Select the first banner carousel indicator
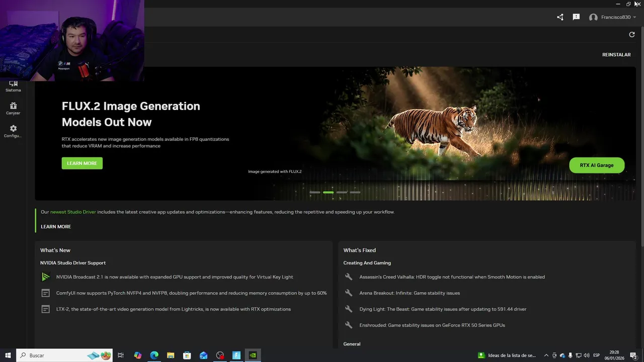Screen dimensions: 644x362 point(315,193)
